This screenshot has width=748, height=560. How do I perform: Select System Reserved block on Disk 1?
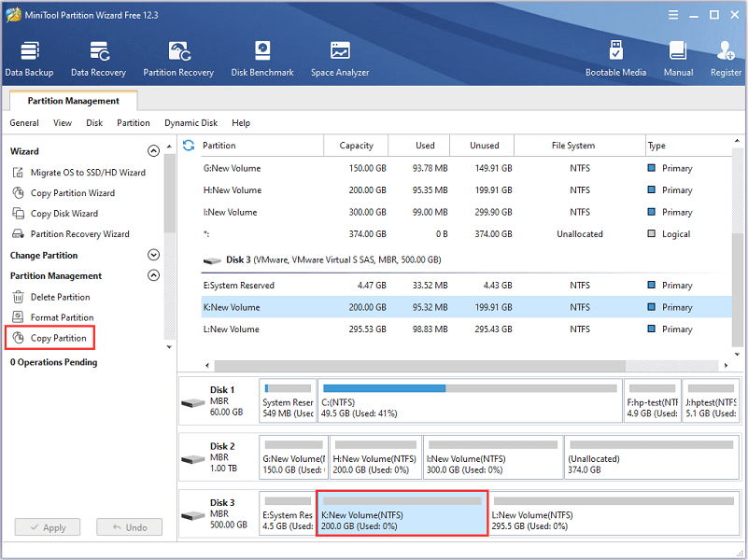tap(288, 400)
